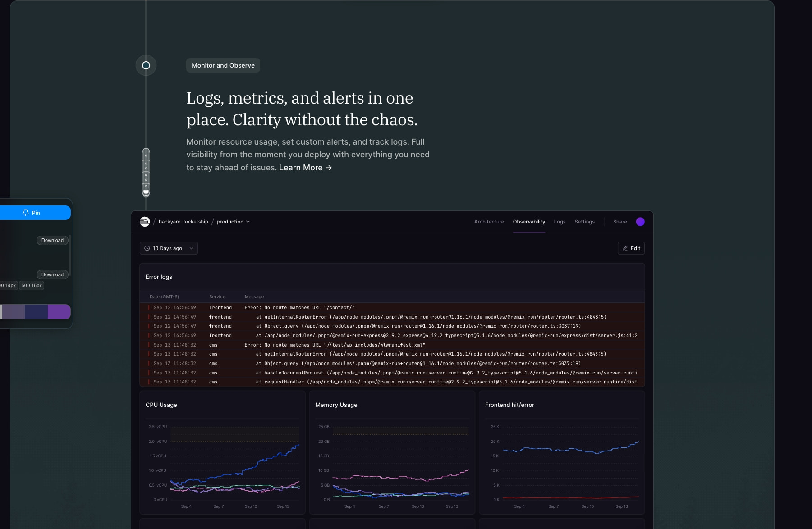Click the Service column header
Image resolution: width=812 pixels, height=529 pixels.
tap(217, 297)
